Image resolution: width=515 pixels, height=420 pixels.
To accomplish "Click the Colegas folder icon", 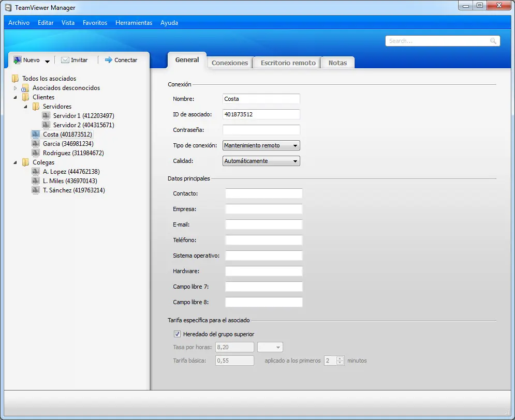I will pos(25,162).
